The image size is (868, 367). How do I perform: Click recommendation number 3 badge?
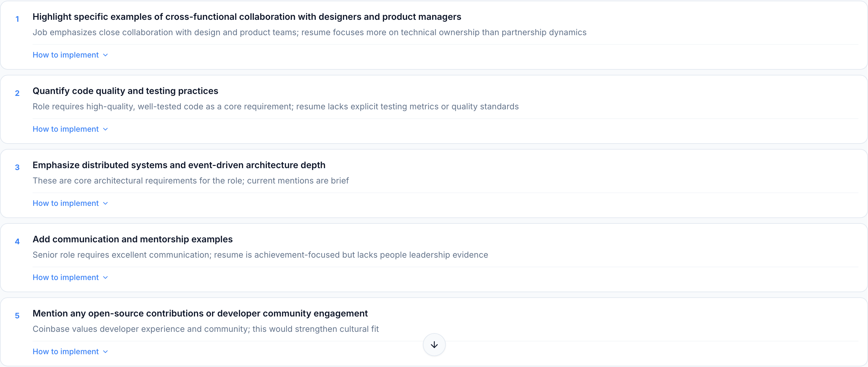point(17,168)
